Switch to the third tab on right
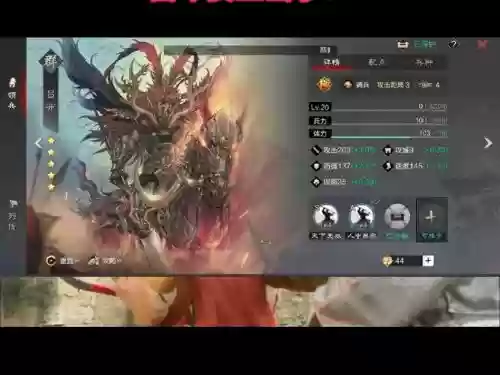Image resolution: width=500 pixels, height=375 pixels. (424, 63)
